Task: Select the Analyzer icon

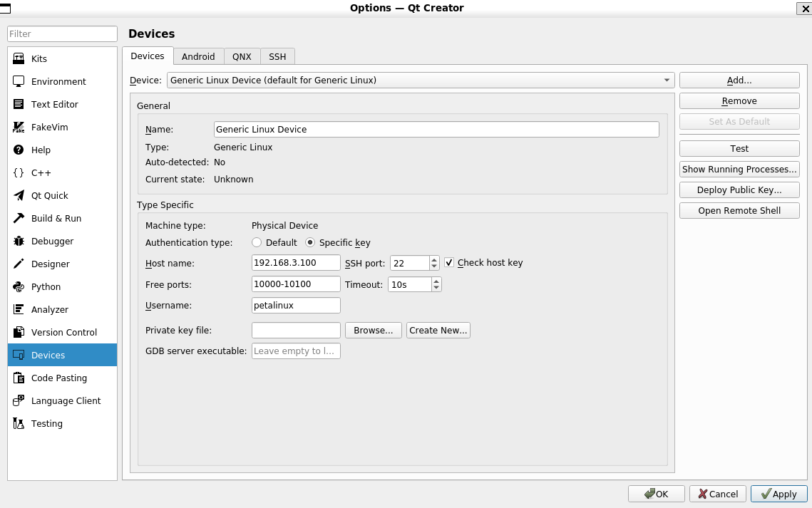Action: click(x=19, y=309)
